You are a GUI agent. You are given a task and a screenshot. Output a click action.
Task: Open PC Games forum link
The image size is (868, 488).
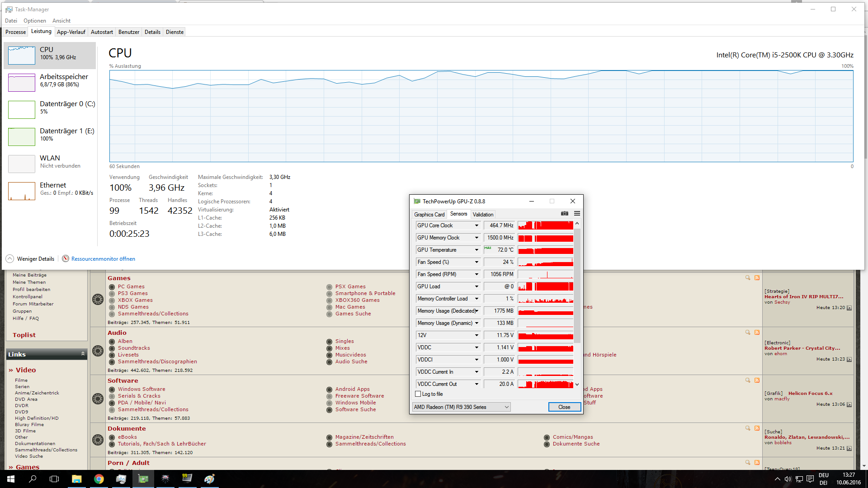tap(131, 286)
